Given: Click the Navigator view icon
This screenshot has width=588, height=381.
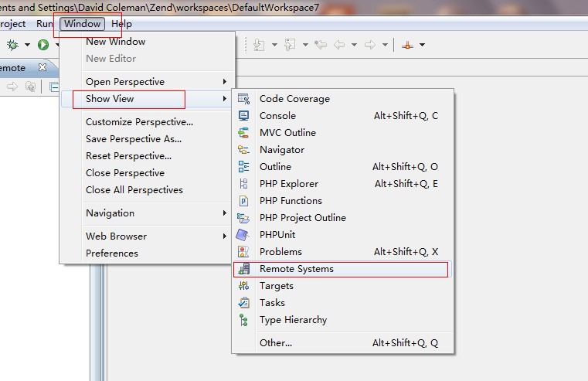Looking at the screenshot, I should coord(243,150).
